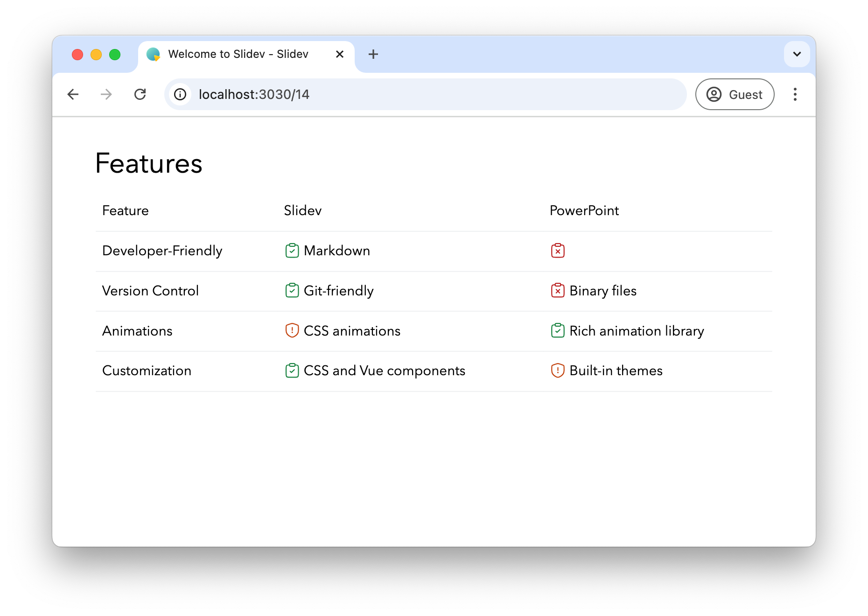Image resolution: width=868 pixels, height=616 pixels.
Task: Open the Chrome three-dot menu
Action: (x=795, y=94)
